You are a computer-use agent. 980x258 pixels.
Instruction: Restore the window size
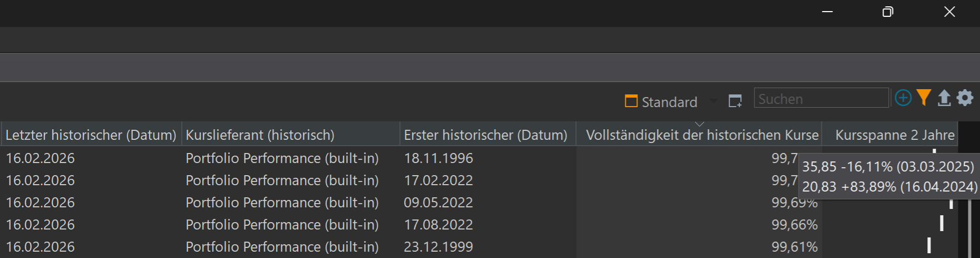pyautogui.click(x=888, y=12)
